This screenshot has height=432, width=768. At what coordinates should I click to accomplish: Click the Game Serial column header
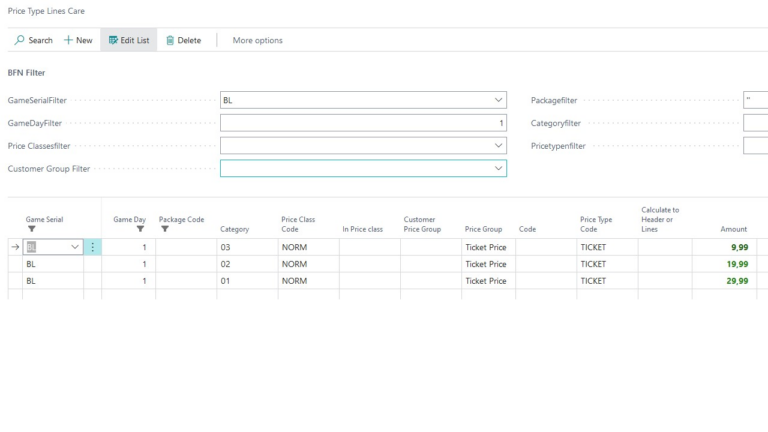click(x=45, y=219)
